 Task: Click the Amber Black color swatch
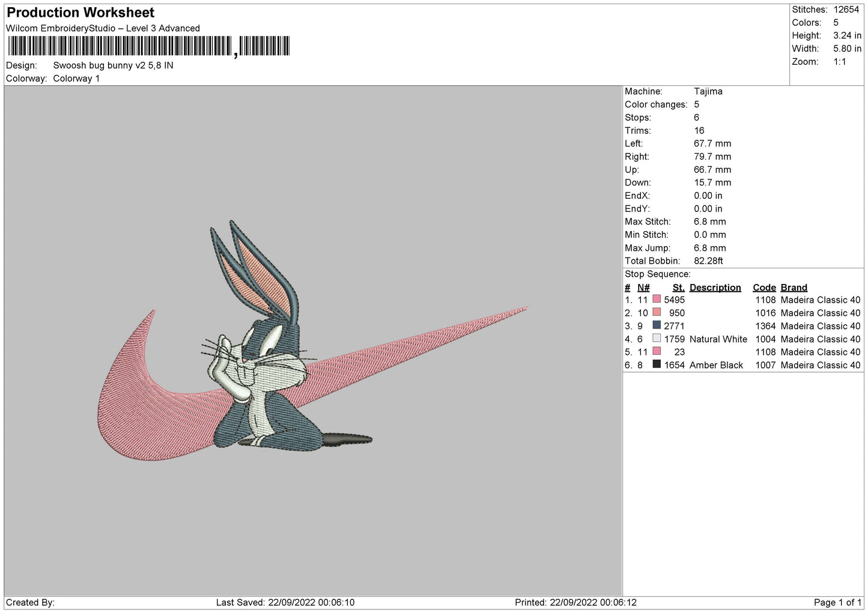click(657, 364)
